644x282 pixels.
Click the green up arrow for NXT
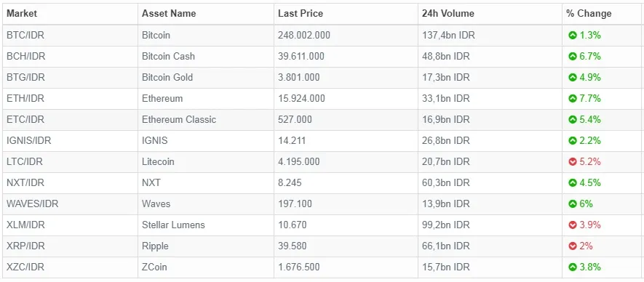(573, 182)
